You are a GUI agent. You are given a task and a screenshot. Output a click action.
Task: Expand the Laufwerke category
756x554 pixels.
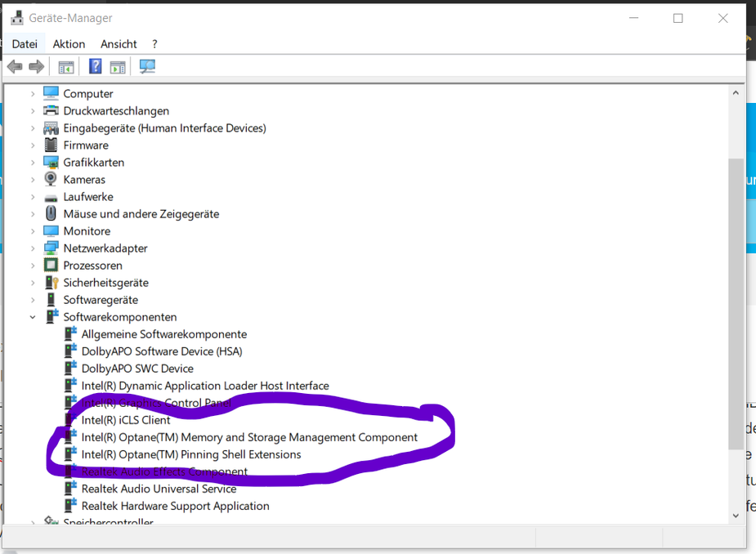point(33,197)
